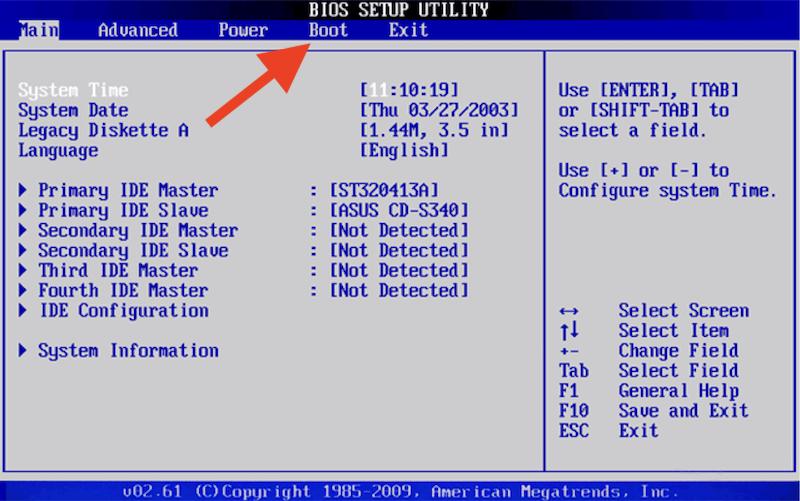
Task: Open the 1.44M, 3.5 in option
Action: click(434, 131)
